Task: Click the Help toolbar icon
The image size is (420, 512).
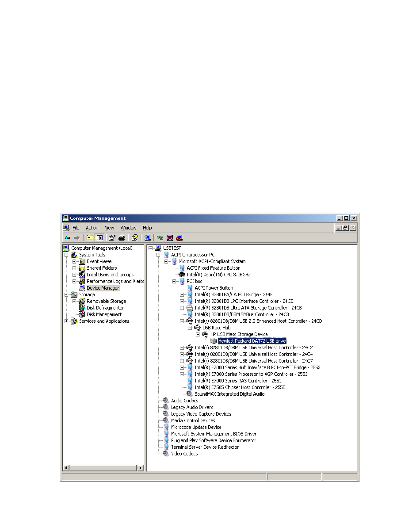Action: 134,237
